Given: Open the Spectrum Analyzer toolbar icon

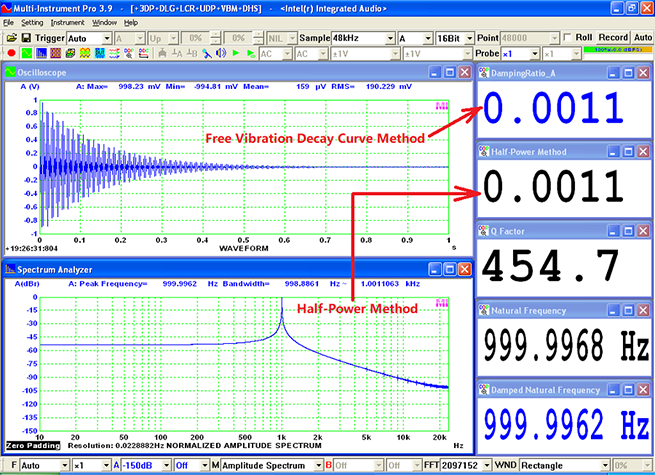Looking at the screenshot, I should point(39,53).
